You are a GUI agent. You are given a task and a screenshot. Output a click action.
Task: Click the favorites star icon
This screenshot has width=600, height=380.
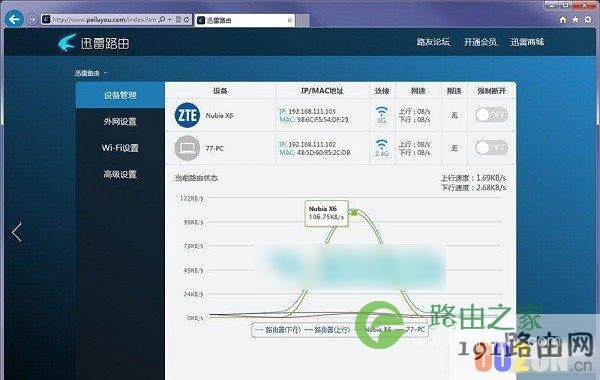(x=575, y=20)
